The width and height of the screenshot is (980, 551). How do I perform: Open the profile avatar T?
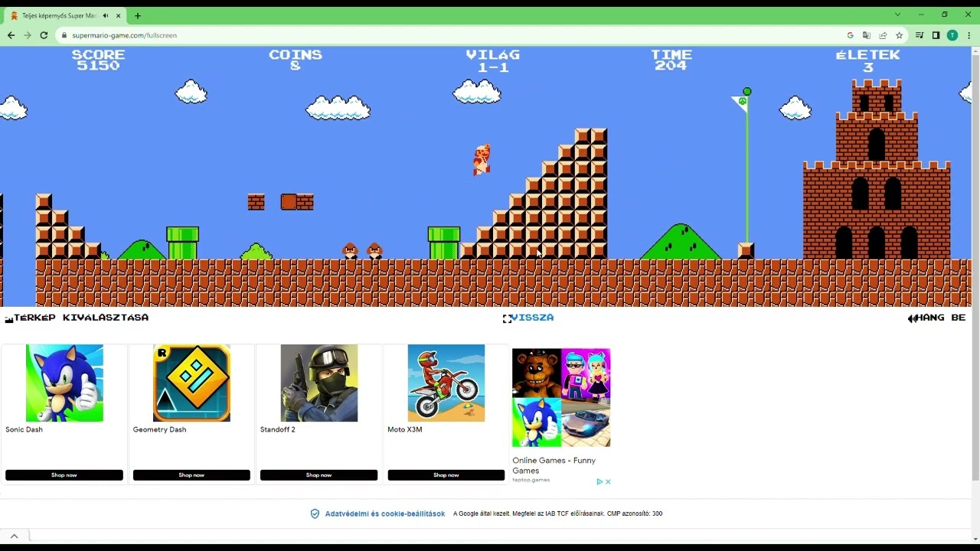click(x=952, y=35)
